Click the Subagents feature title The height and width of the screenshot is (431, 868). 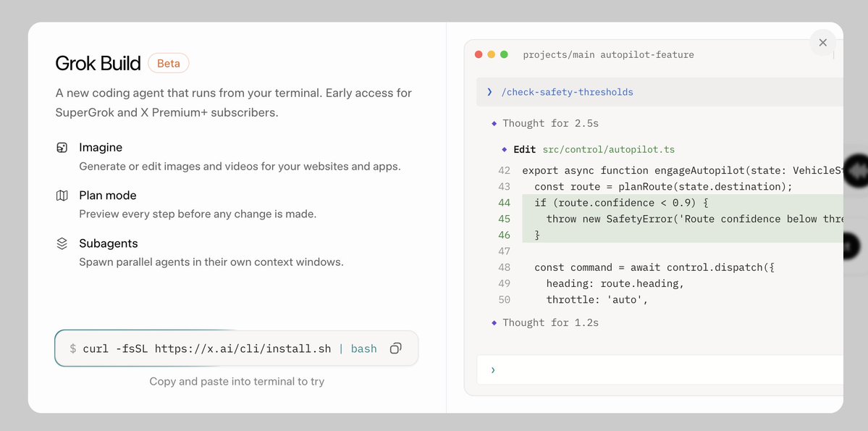[x=109, y=244]
